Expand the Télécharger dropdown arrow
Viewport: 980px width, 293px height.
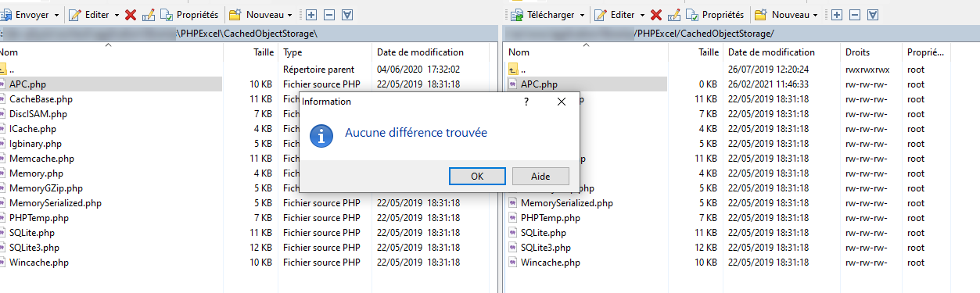coord(583,15)
